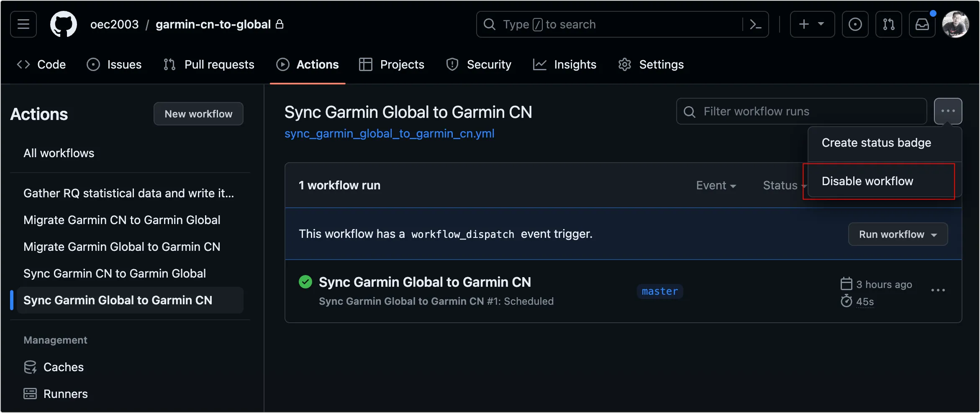The image size is (980, 413).
Task: Click the Pull requests tab branch icon
Action: click(169, 64)
